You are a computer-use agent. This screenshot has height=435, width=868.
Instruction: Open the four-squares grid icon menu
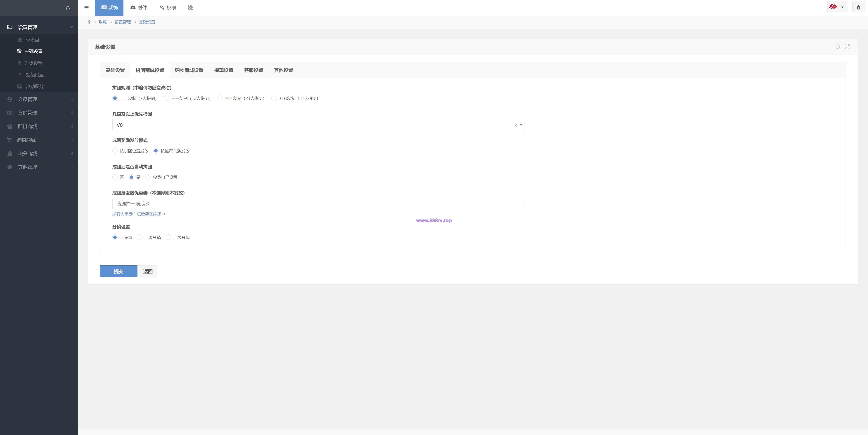(x=191, y=7)
